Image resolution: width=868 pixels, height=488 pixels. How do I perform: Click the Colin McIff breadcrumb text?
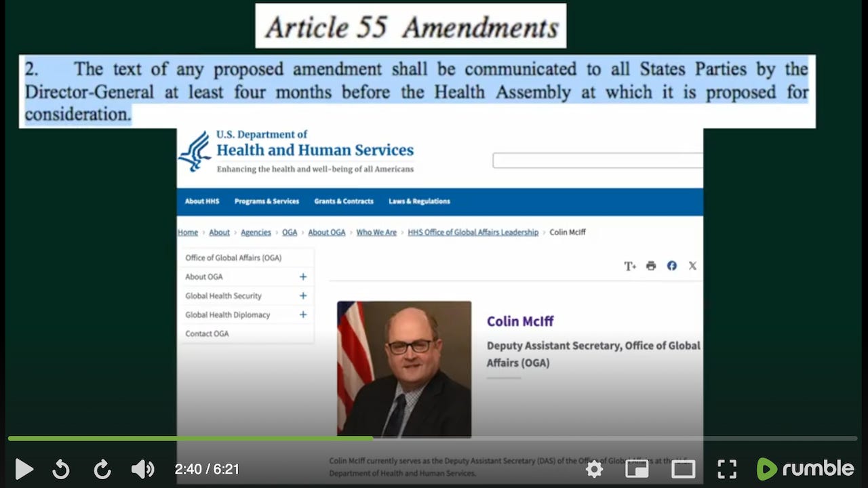[x=568, y=232]
